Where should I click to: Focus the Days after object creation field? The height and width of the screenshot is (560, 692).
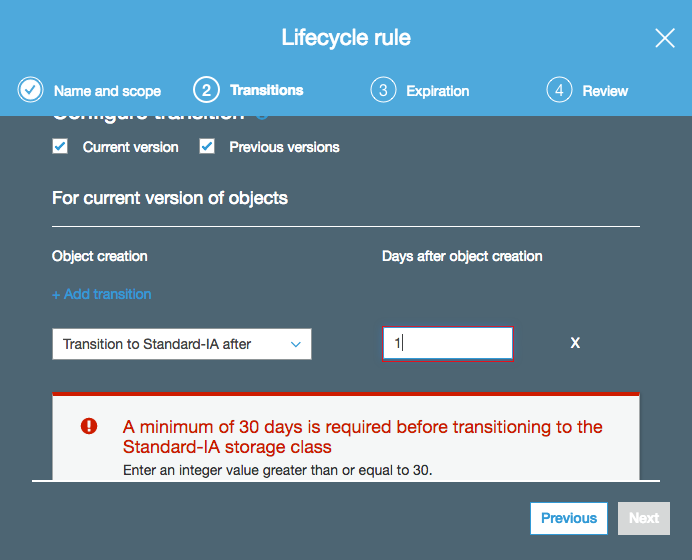pos(448,344)
